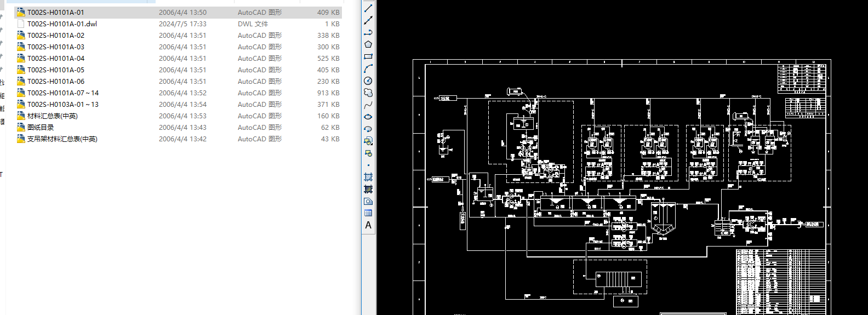Select the Polygon tool
868x315 pixels.
coord(368,44)
